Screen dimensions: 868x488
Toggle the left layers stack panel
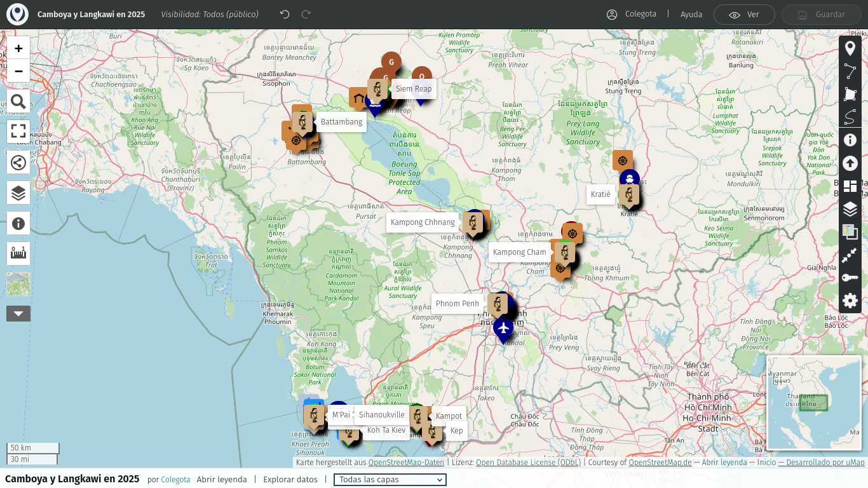(18, 193)
